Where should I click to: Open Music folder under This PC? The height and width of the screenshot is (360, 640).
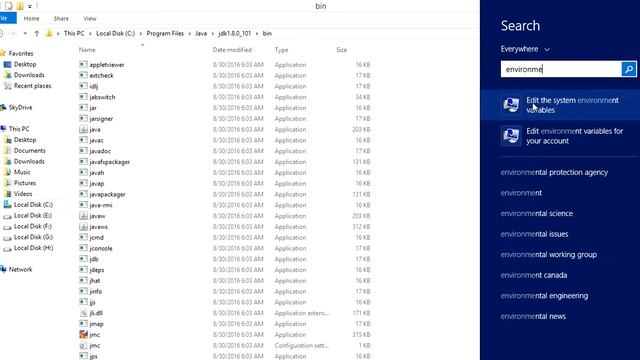pos(18,172)
